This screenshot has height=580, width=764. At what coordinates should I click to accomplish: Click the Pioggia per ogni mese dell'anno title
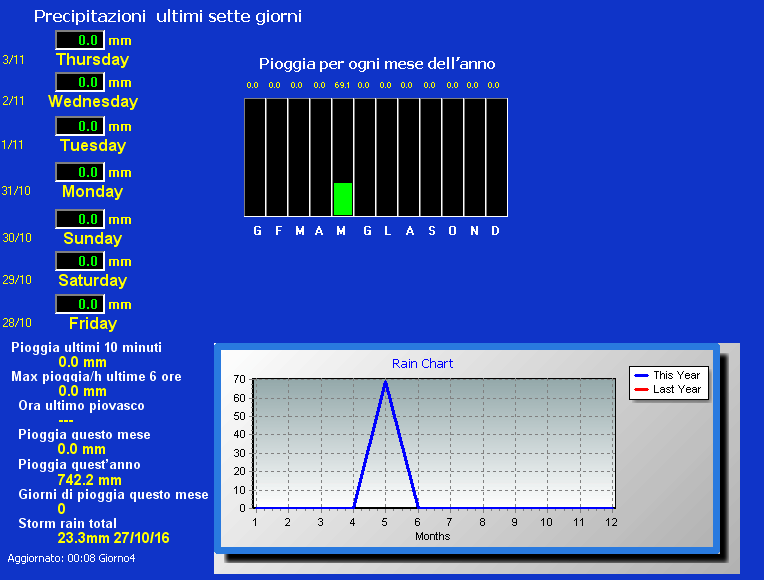377,64
